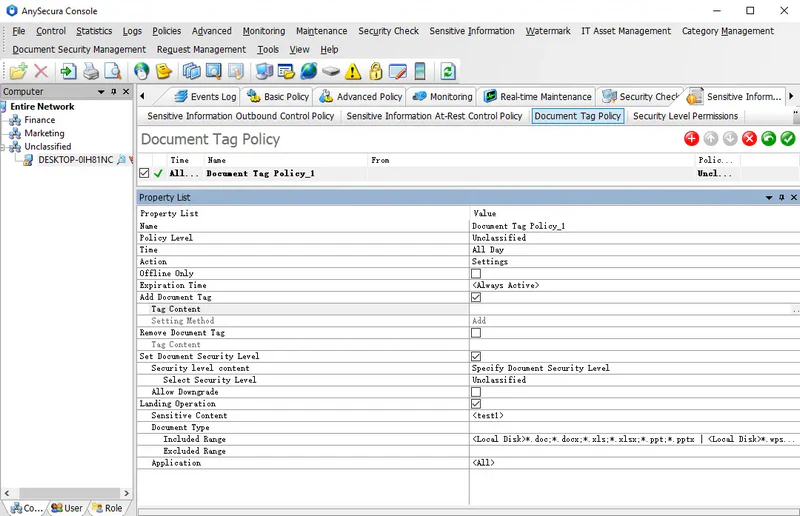
Task: Open the Sensitive Information menu
Action: click(x=472, y=31)
